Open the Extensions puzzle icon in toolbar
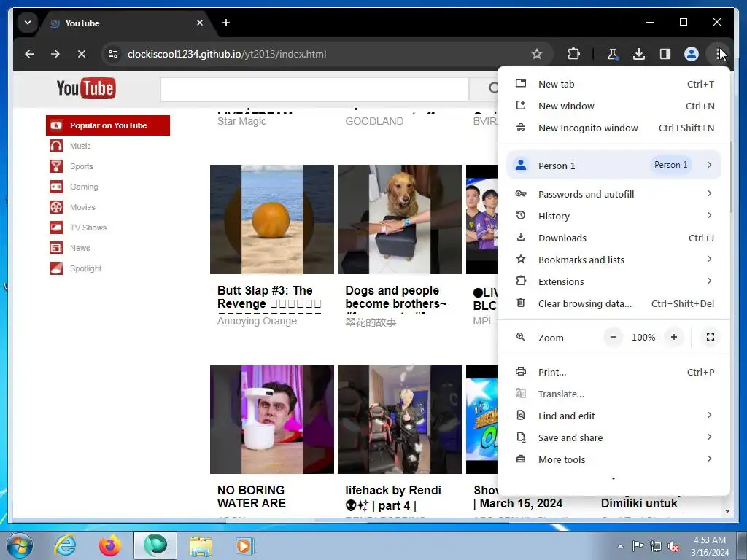Viewport: 747px width, 560px height. pyautogui.click(x=573, y=54)
